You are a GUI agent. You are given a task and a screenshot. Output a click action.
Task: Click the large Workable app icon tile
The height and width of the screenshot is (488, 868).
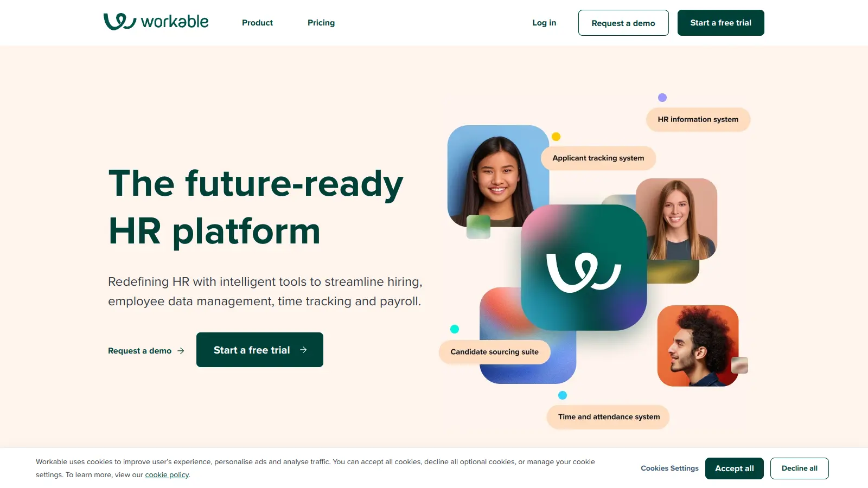click(584, 267)
